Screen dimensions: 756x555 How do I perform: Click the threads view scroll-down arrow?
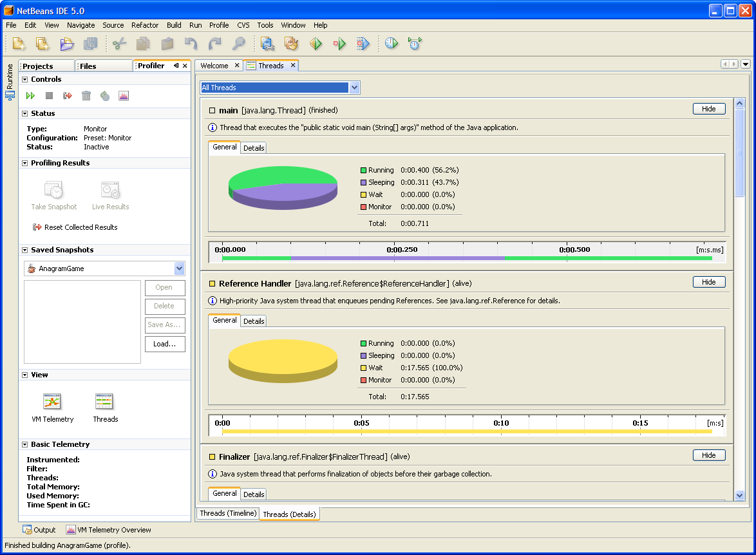(x=740, y=495)
